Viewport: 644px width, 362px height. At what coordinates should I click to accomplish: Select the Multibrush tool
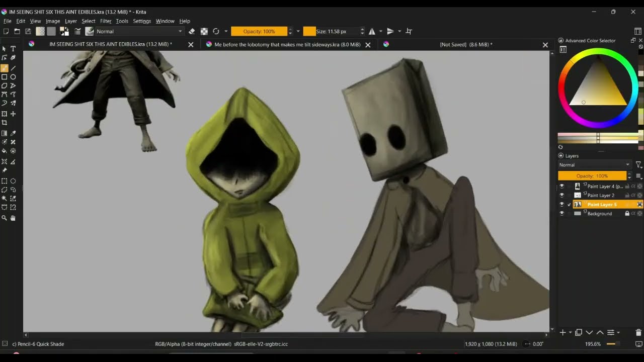pos(13,103)
